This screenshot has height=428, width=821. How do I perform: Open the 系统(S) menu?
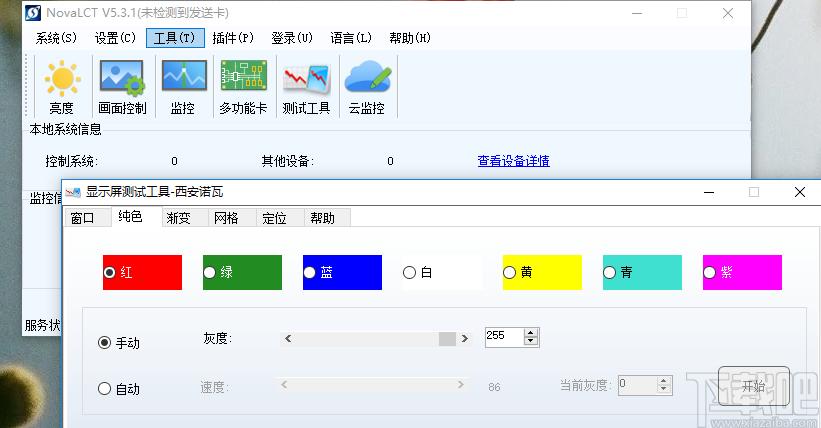pyautogui.click(x=56, y=38)
